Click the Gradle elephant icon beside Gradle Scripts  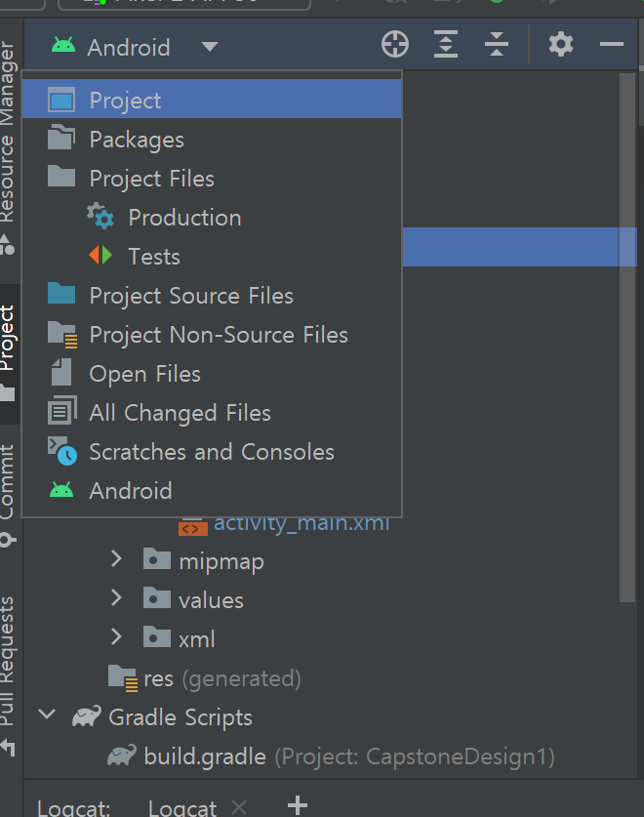pos(87,715)
